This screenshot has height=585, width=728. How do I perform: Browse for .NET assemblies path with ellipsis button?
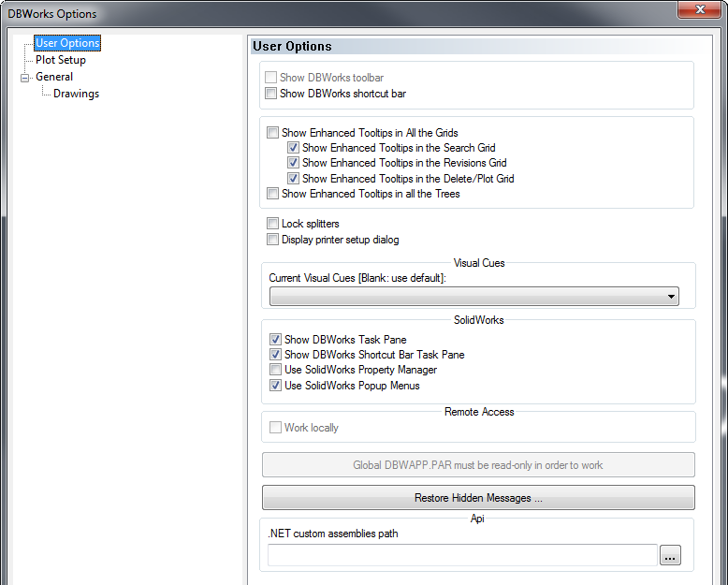click(670, 555)
